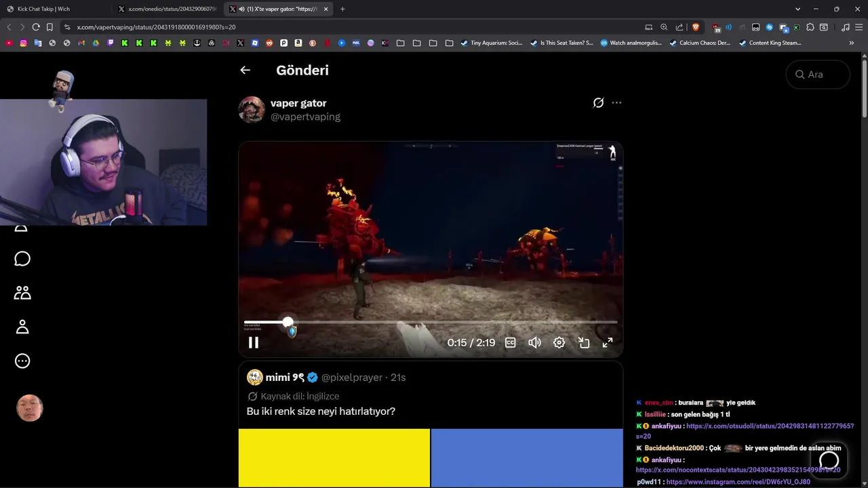Open site settings icon in address bar
This screenshot has height=488, width=868.
point(66,27)
